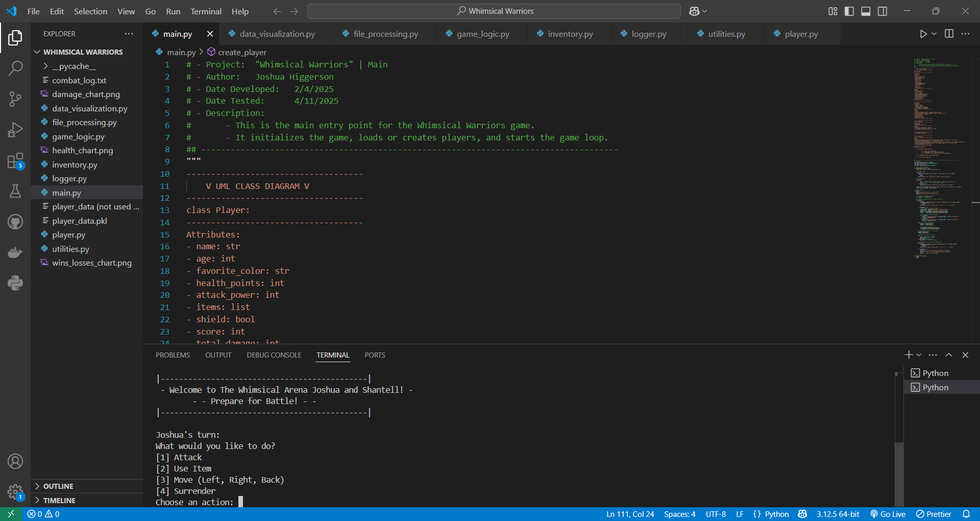The image size is (980, 521).
Task: Toggle the primary side bar layout button
Action: 849,11
